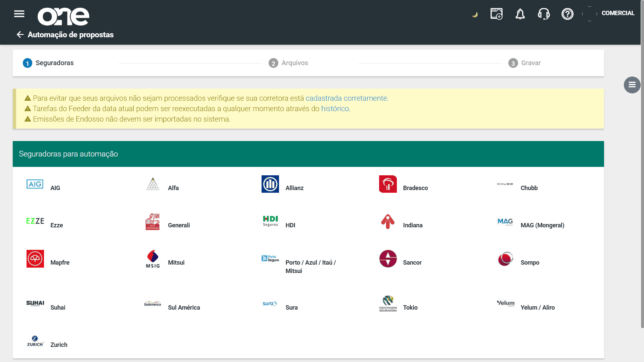The image size is (644, 362).
Task: Pick the Sompo insurer label
Action: click(530, 263)
